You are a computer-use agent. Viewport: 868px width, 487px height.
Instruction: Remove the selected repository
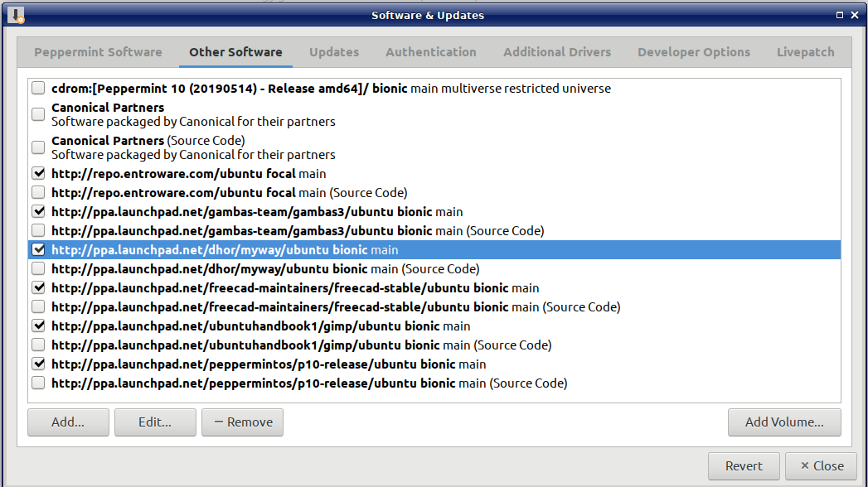(242, 422)
